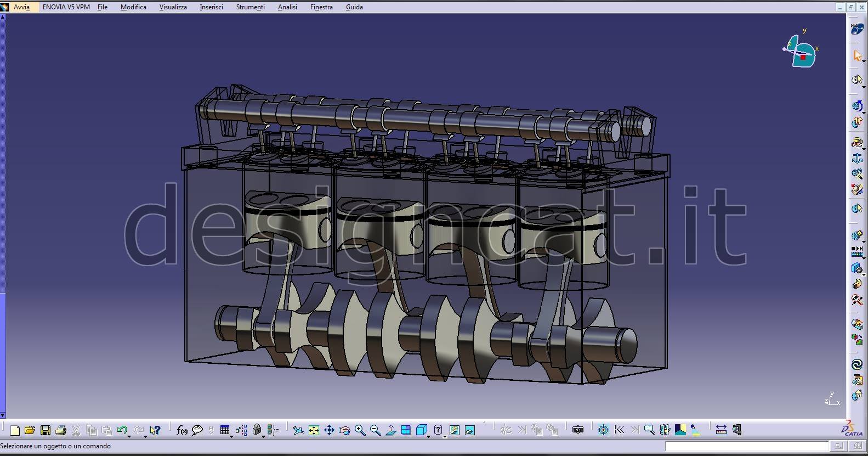Click the Measure Between ruler icon
The height and width of the screenshot is (456, 868).
pyautogui.click(x=721, y=430)
